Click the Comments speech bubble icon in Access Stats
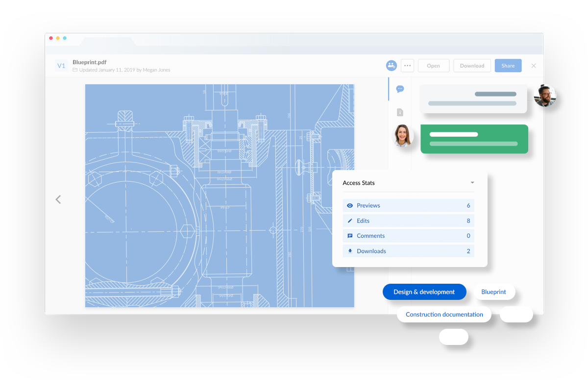Viewport: 588px width, 392px height. coord(349,236)
